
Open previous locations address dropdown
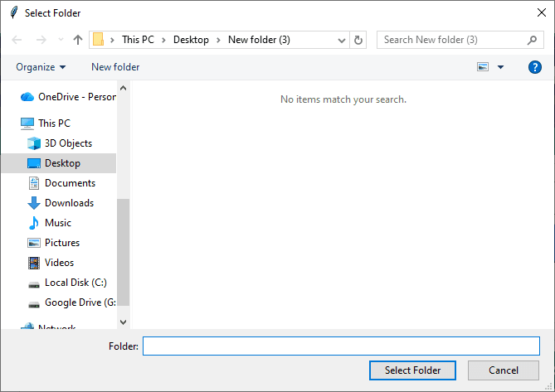coord(342,40)
